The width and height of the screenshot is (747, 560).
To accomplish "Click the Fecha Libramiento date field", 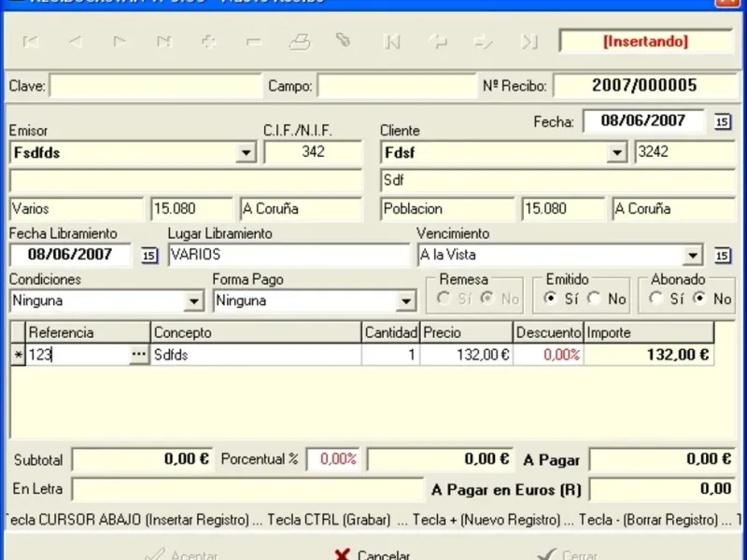I will (70, 255).
